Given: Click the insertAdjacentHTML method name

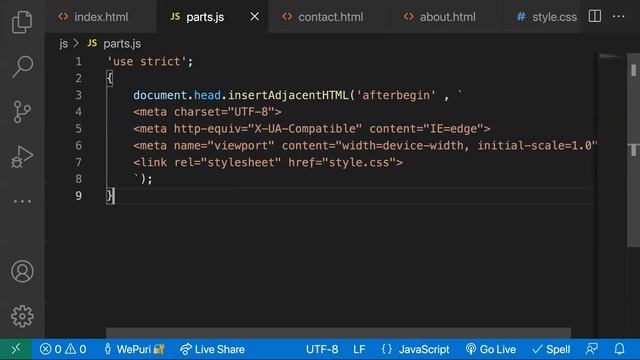Looking at the screenshot, I should coord(288,96).
